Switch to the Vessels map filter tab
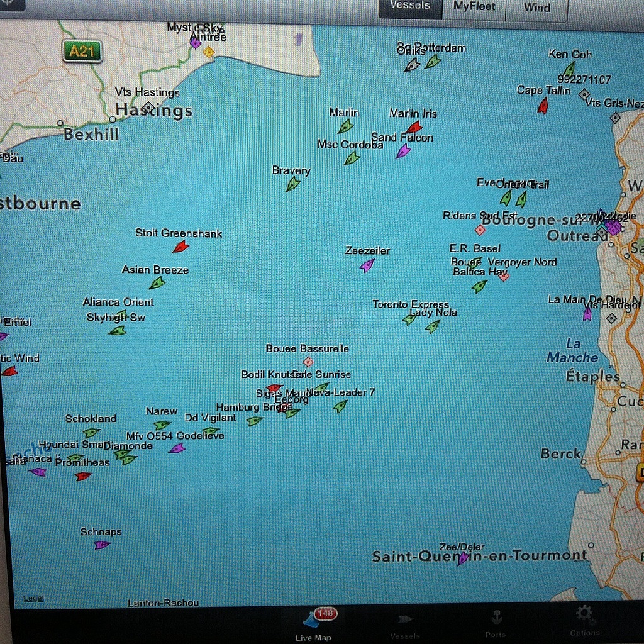The width and height of the screenshot is (644, 644). pyautogui.click(x=410, y=6)
